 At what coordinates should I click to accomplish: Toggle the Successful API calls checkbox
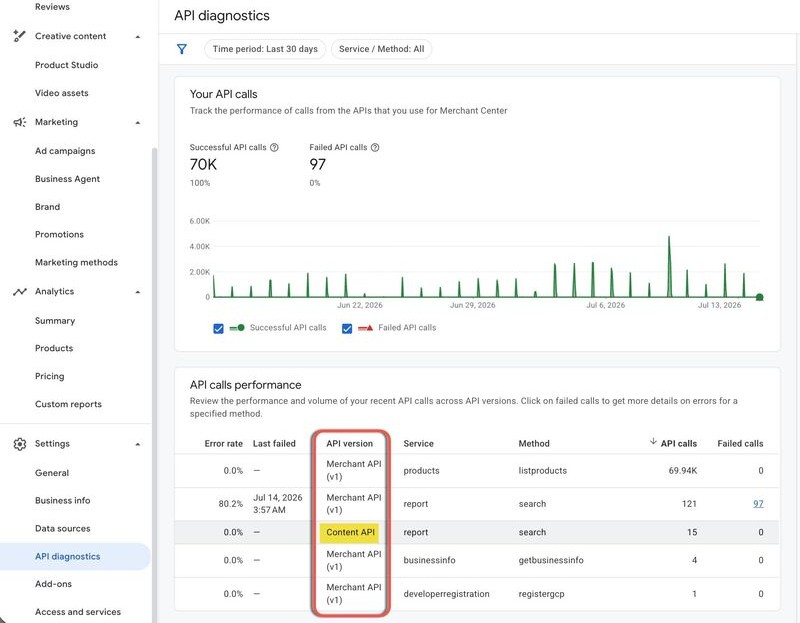click(218, 329)
